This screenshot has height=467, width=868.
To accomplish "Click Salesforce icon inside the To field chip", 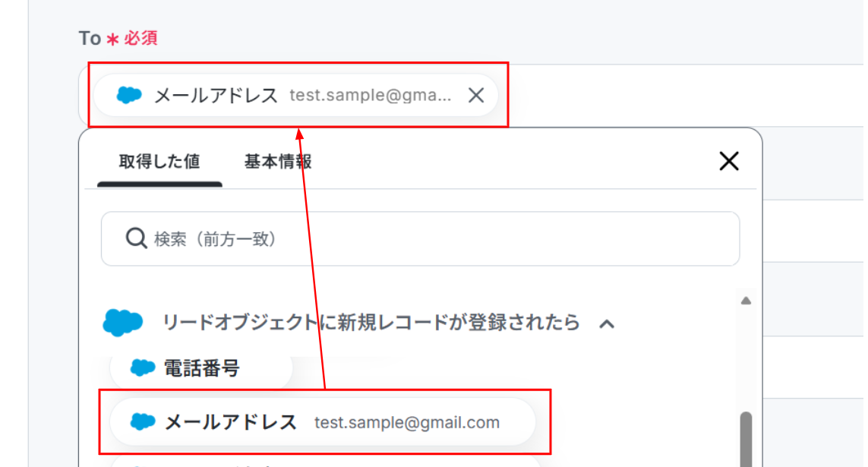I will (130, 95).
